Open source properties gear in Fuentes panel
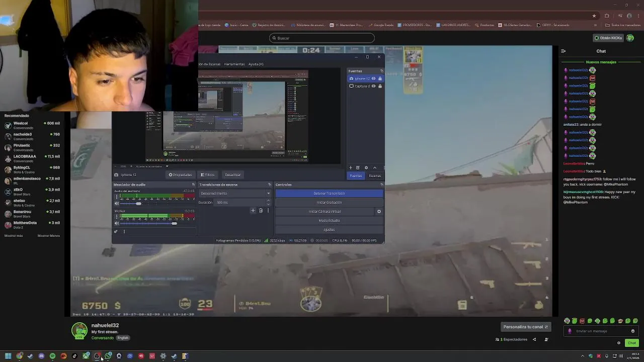The image size is (644, 362). (366, 167)
